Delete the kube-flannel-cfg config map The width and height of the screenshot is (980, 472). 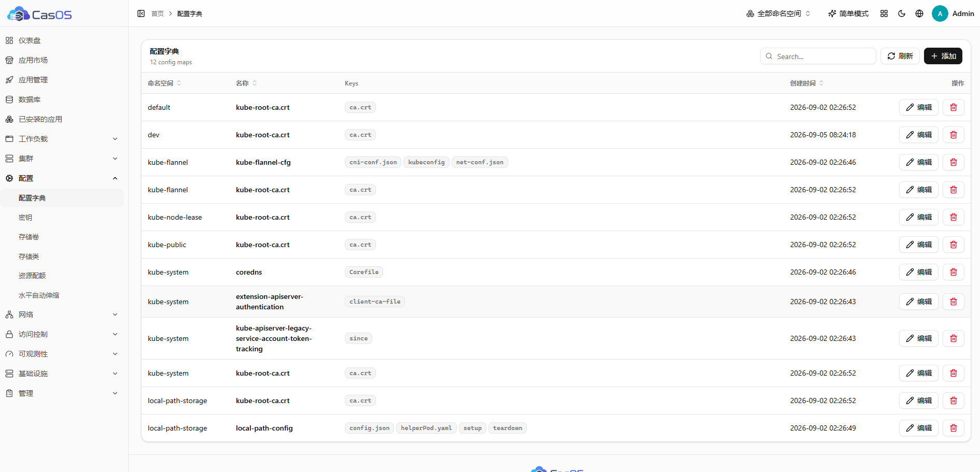pyautogui.click(x=953, y=162)
